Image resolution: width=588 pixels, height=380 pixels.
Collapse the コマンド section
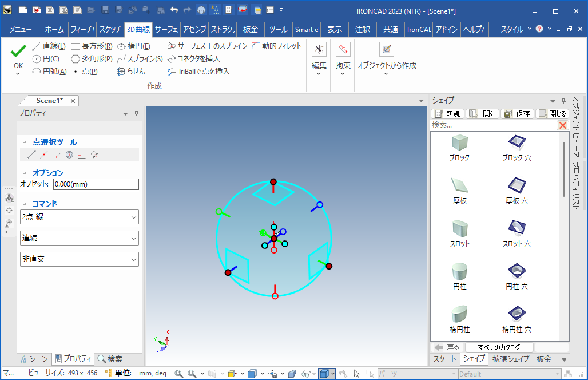25,204
